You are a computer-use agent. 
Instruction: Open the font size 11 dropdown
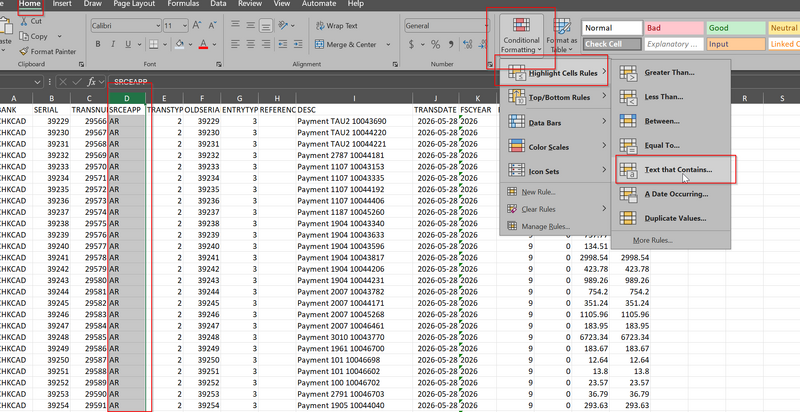click(x=185, y=25)
